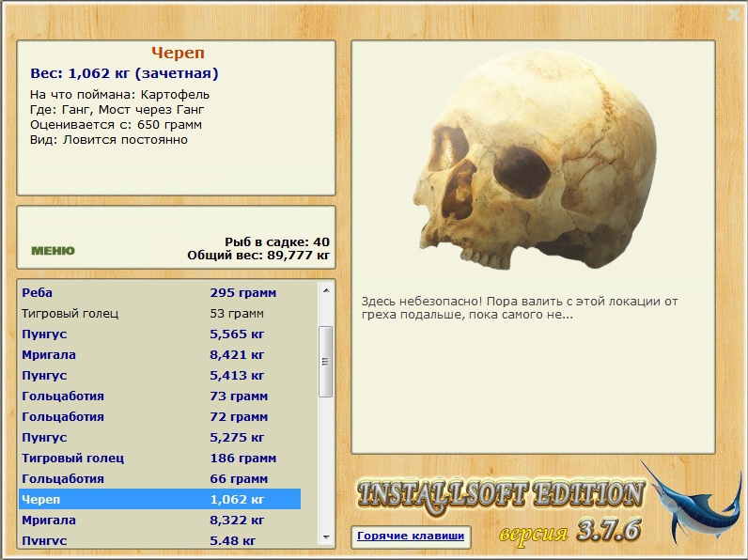
Task: Click the Череп title heading
Action: pos(178,53)
